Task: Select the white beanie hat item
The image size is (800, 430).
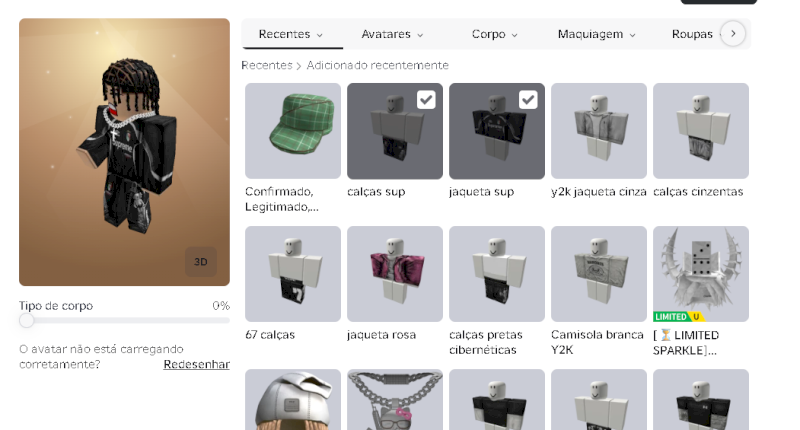Action: pyautogui.click(x=293, y=399)
